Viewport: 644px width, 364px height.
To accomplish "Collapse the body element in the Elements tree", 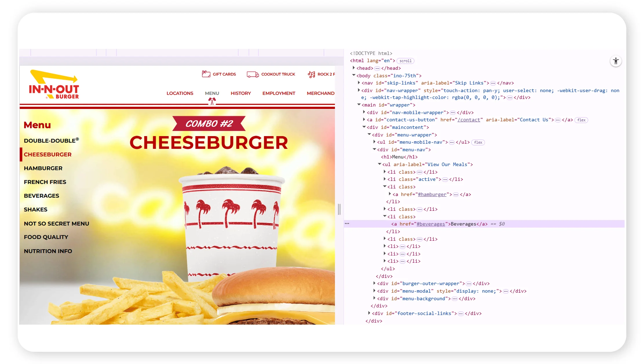I will [353, 75].
